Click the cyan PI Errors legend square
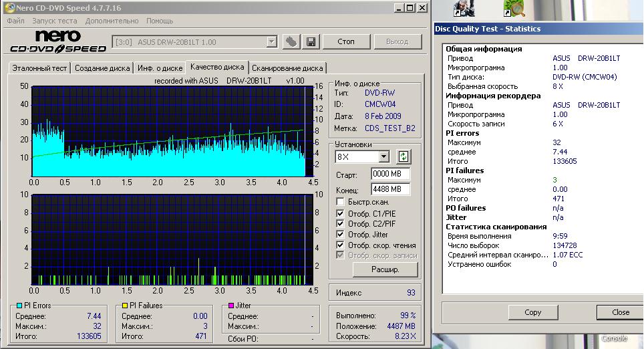644x349 pixels. pyautogui.click(x=19, y=306)
